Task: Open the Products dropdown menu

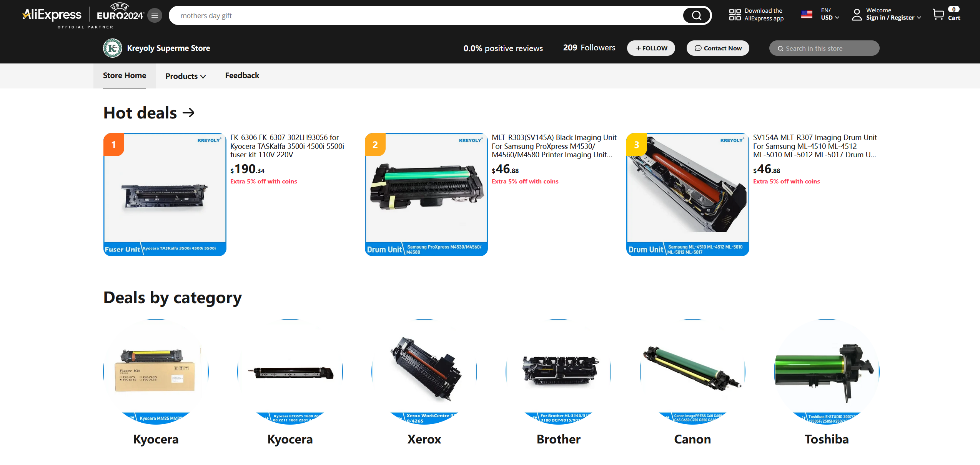Action: click(186, 76)
